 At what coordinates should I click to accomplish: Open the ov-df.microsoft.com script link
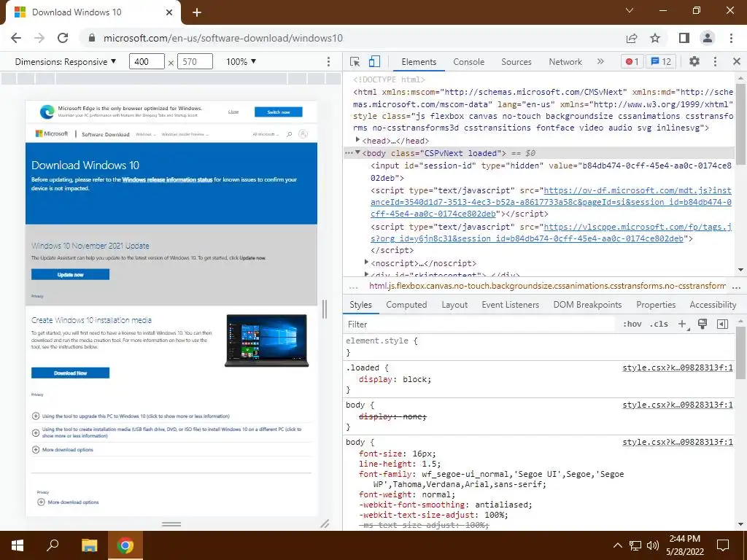[x=551, y=202]
